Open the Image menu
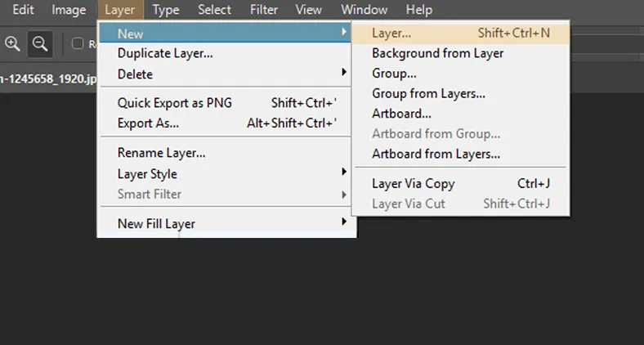 (x=69, y=10)
